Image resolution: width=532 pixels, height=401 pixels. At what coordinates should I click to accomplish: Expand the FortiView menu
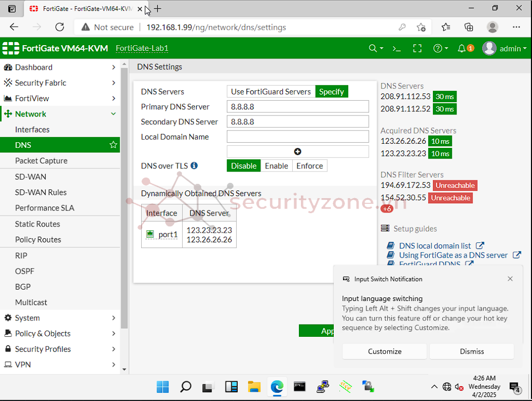[x=60, y=99]
